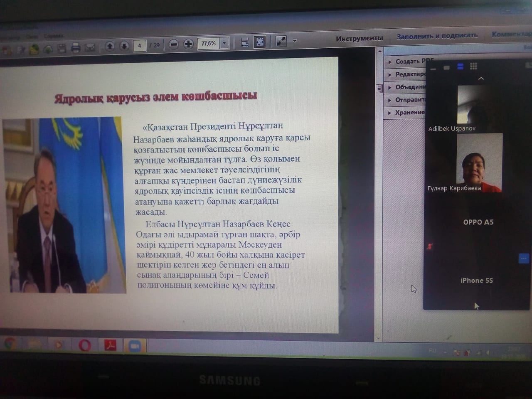Click the email envelope icon

[x=90, y=47]
